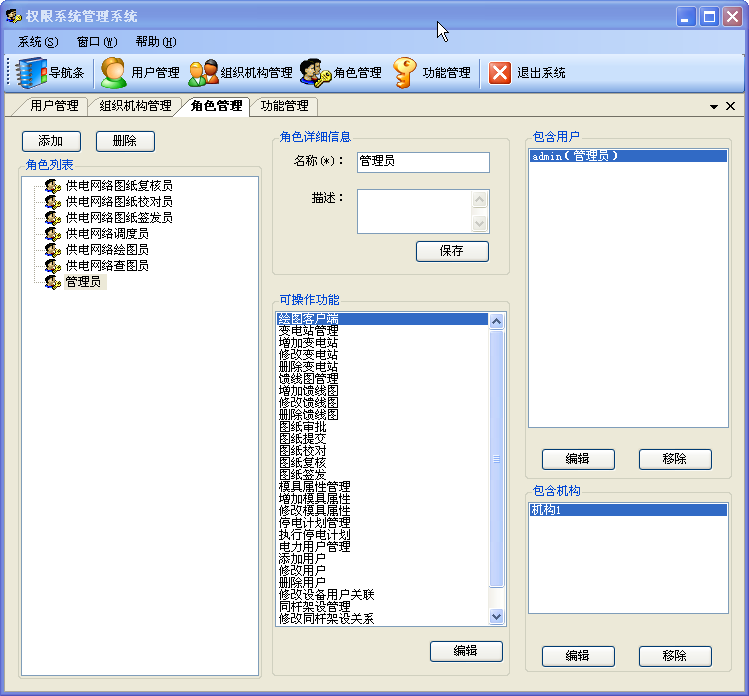
Task: Switch to the 用户管理 tab
Action: (54, 106)
